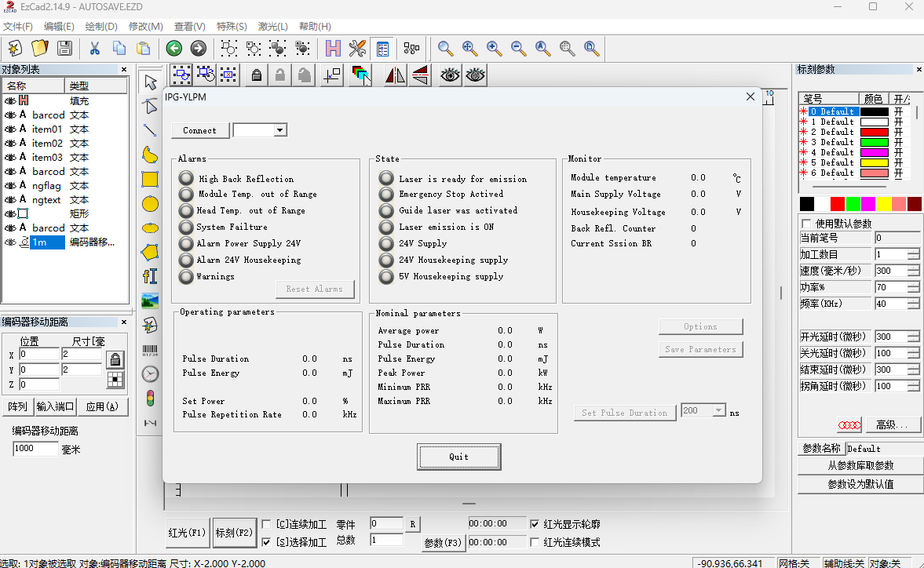Select the Pick arrow tool
This screenshot has width=924, height=568.
click(x=150, y=82)
